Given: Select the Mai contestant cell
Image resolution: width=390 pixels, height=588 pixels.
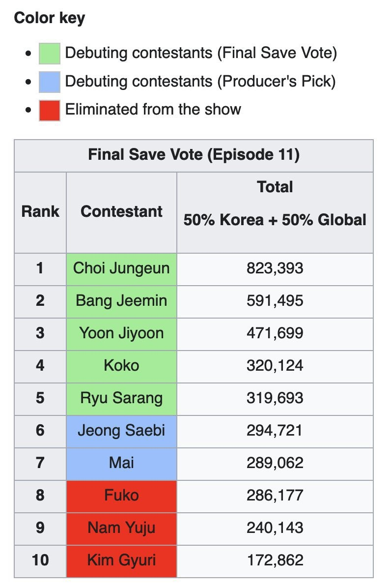Looking at the screenshot, I should pos(121,463).
